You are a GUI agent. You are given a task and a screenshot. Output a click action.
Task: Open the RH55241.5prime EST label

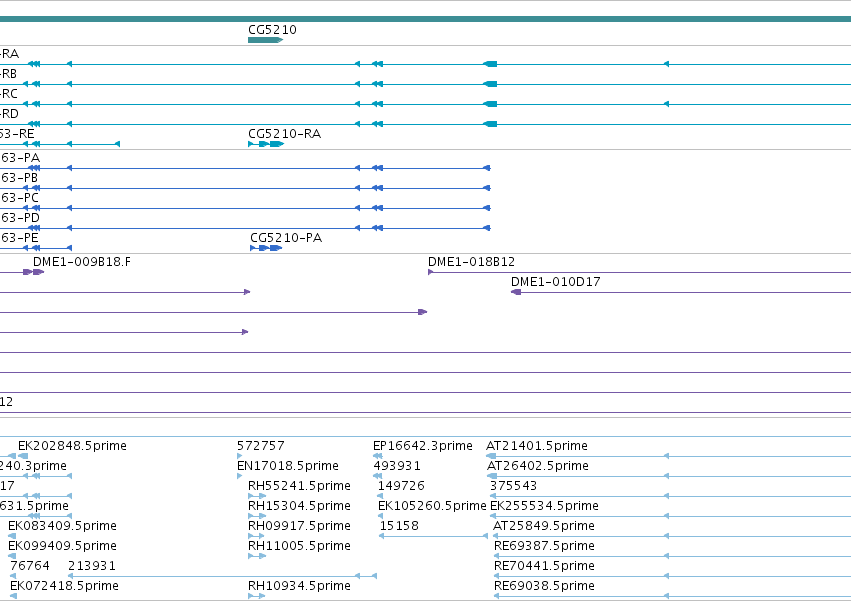[x=299, y=486]
